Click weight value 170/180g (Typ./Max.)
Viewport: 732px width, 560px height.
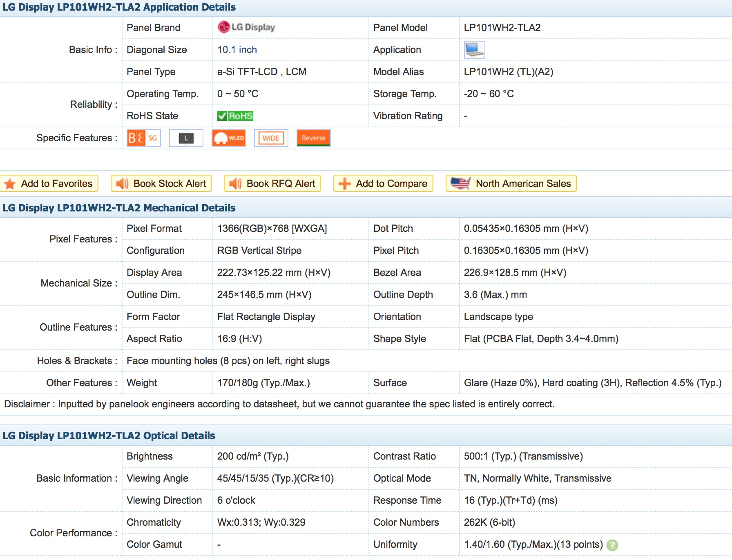coord(263,383)
